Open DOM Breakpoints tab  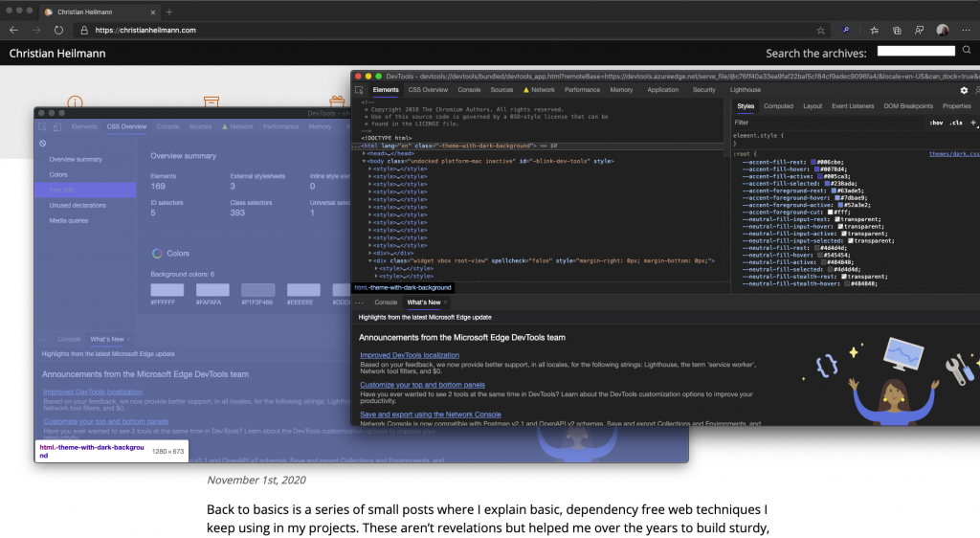click(x=908, y=106)
